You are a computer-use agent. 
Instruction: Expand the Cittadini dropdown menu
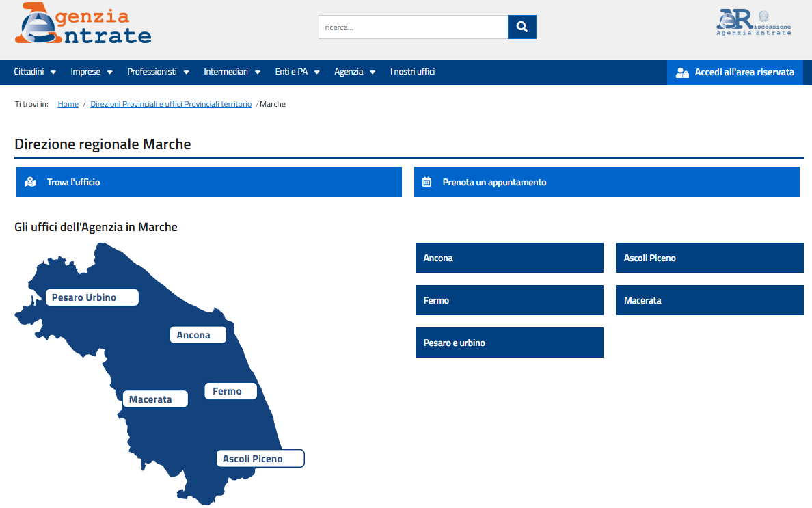(x=35, y=72)
